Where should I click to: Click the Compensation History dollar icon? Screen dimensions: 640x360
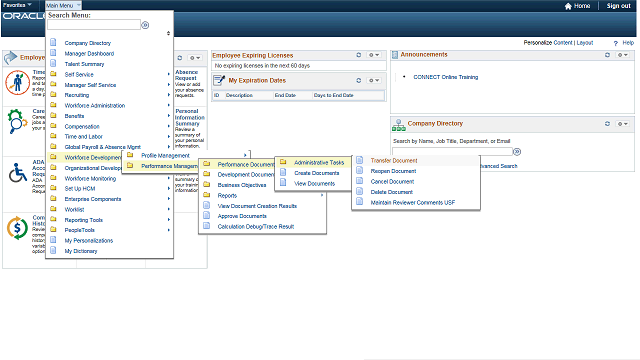pyautogui.click(x=17, y=228)
